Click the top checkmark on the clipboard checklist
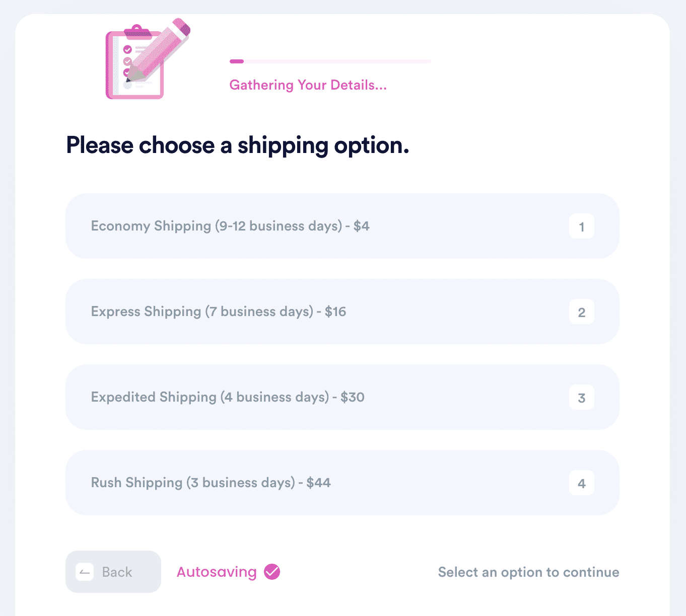The width and height of the screenshot is (686, 616). (127, 49)
